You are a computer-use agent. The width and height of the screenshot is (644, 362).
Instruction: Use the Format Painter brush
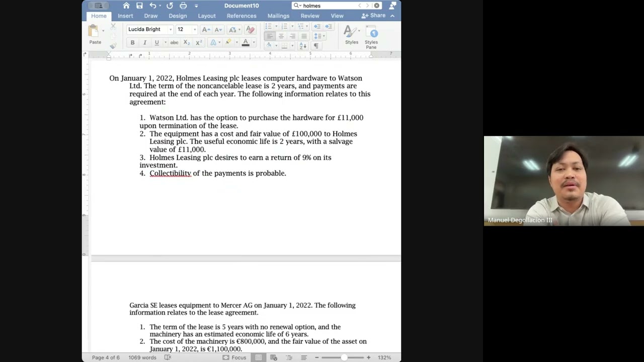113,45
